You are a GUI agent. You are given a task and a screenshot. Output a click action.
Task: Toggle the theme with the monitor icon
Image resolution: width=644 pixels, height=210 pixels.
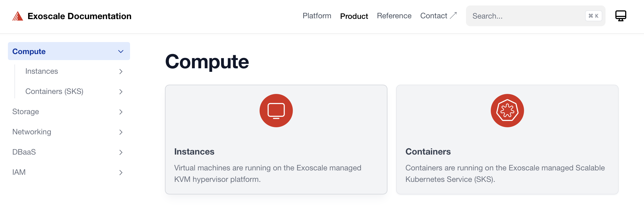point(621,16)
